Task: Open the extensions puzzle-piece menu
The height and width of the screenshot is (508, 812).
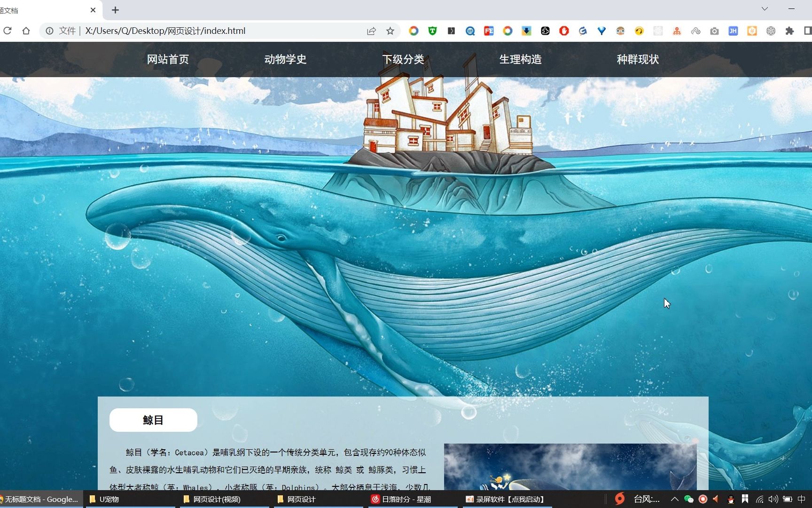Action: click(x=789, y=31)
